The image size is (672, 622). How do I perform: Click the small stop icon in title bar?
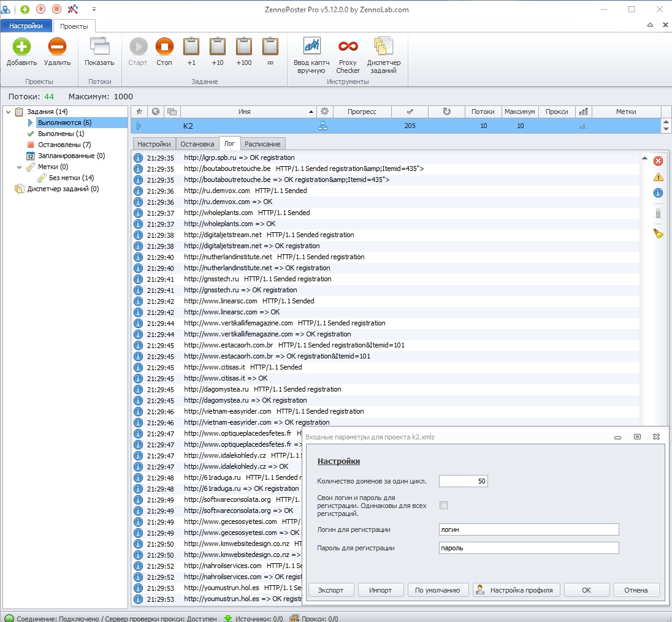pos(56,9)
